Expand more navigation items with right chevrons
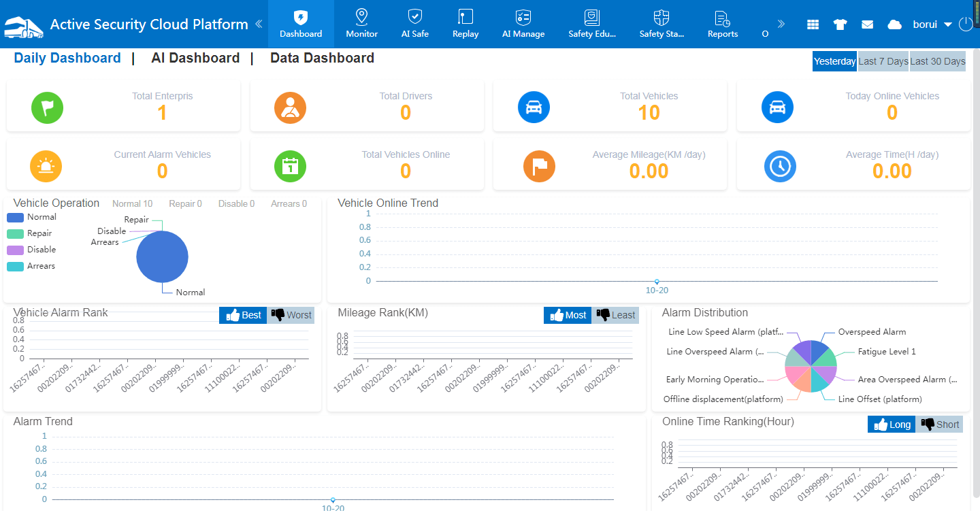The width and height of the screenshot is (980, 515). 781,24
